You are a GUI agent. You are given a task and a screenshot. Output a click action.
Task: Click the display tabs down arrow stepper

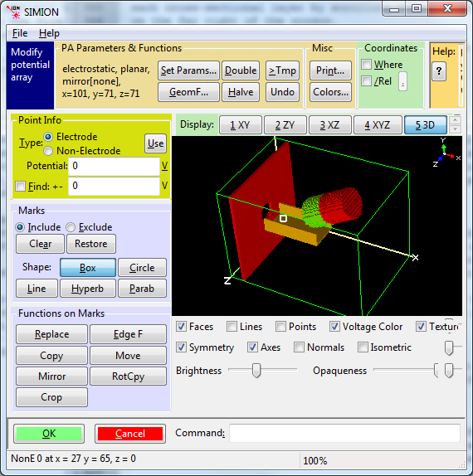(455, 129)
